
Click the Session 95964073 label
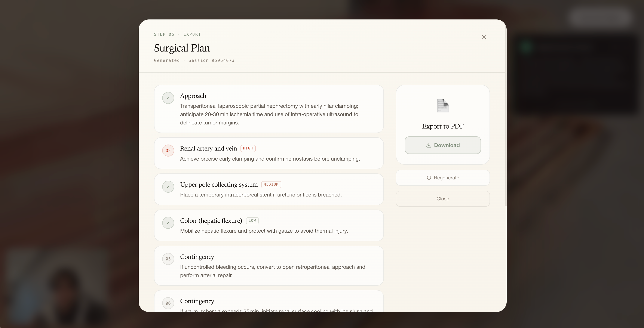pos(211,61)
